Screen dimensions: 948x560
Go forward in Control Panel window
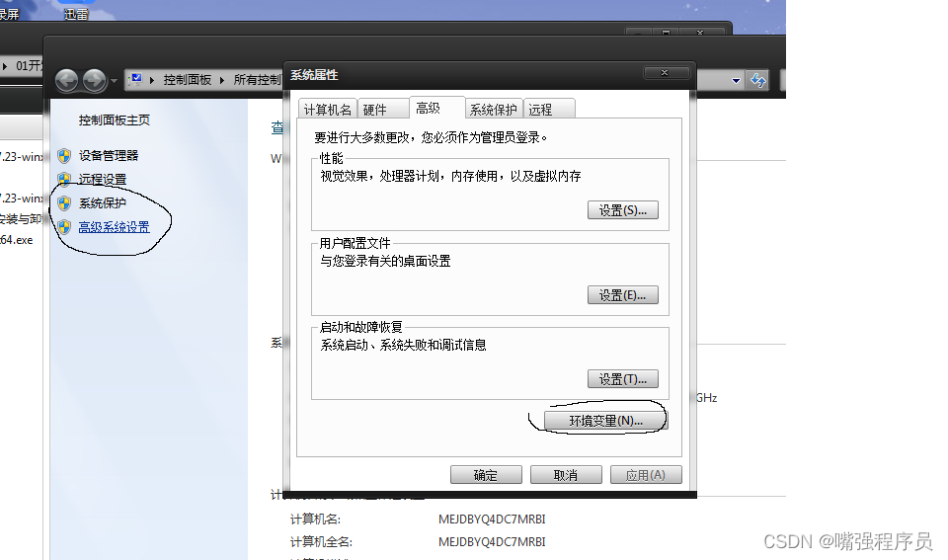(95, 80)
